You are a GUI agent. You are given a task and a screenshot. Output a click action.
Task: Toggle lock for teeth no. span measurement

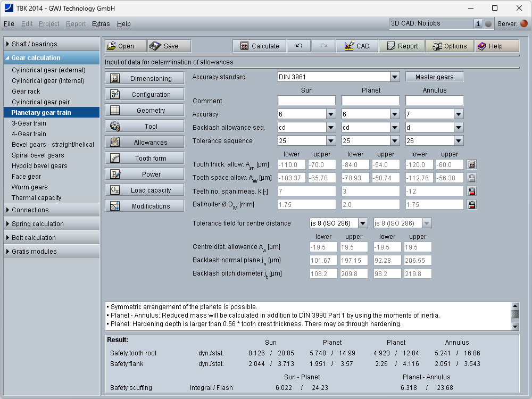pyautogui.click(x=471, y=191)
